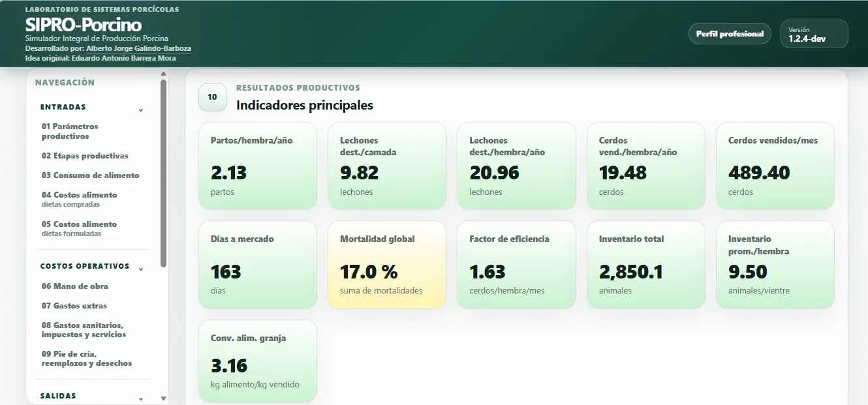
Task: Click the LABORATORIO DE SISTEMAS PORCÍCOLAS text
Action: tap(102, 10)
